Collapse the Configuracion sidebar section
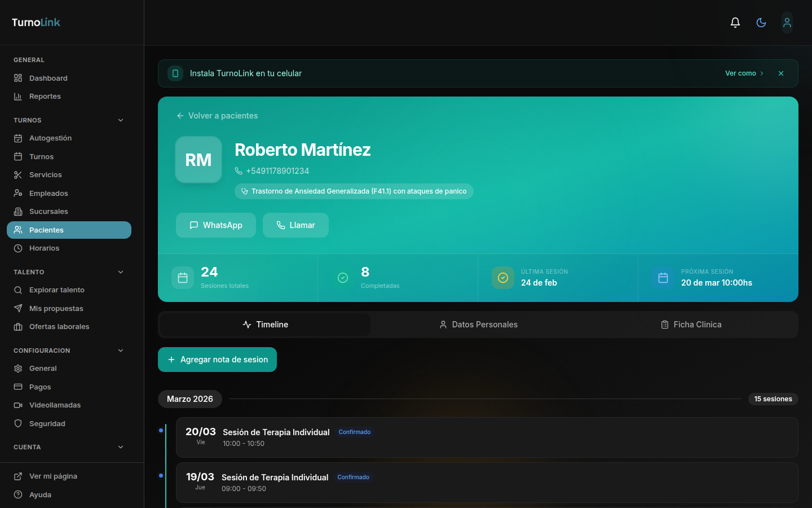 tap(121, 351)
